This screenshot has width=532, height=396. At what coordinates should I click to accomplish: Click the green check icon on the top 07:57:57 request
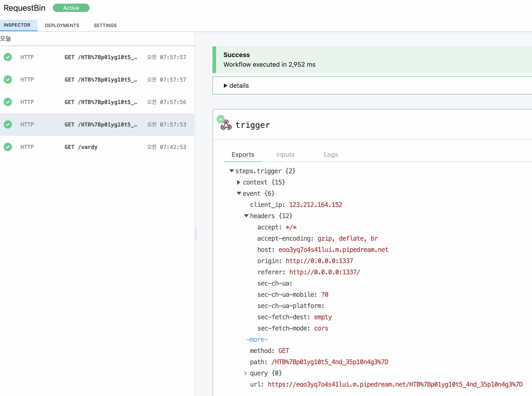[x=8, y=57]
